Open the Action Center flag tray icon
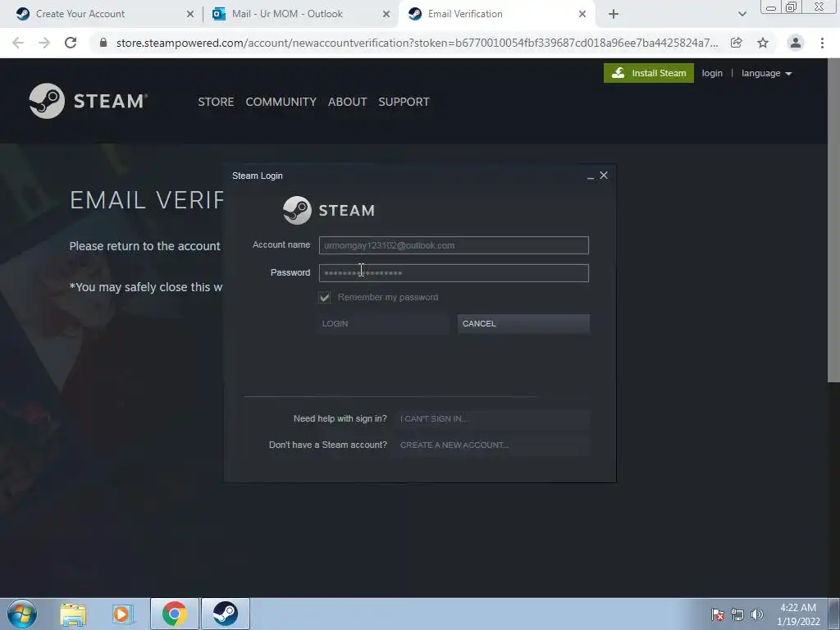840x630 pixels. tap(718, 614)
